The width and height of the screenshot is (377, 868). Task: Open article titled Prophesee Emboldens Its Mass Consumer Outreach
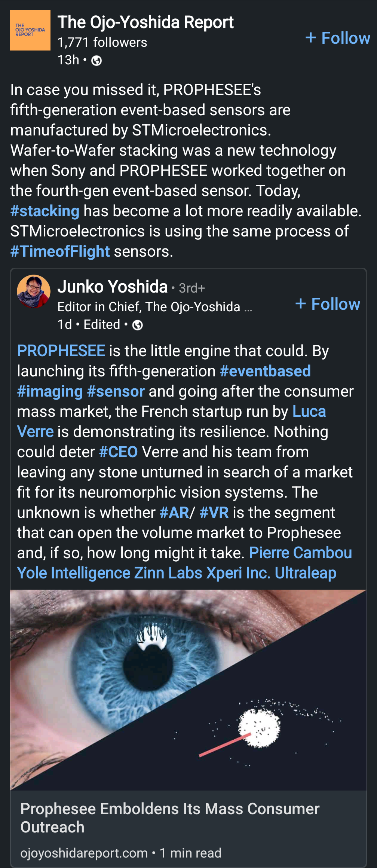tap(170, 818)
